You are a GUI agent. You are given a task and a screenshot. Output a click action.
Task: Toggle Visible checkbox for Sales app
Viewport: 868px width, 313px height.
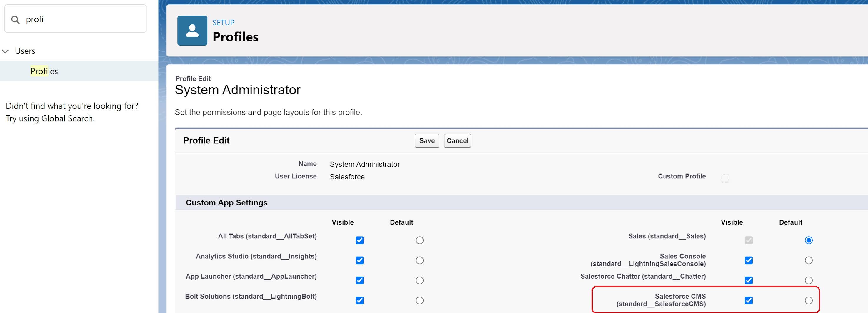click(x=748, y=240)
